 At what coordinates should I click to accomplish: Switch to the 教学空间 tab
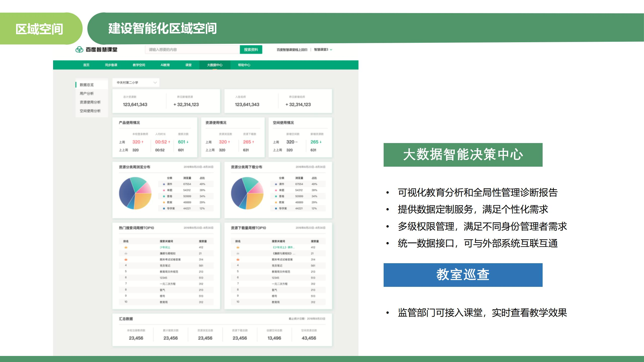tap(139, 65)
